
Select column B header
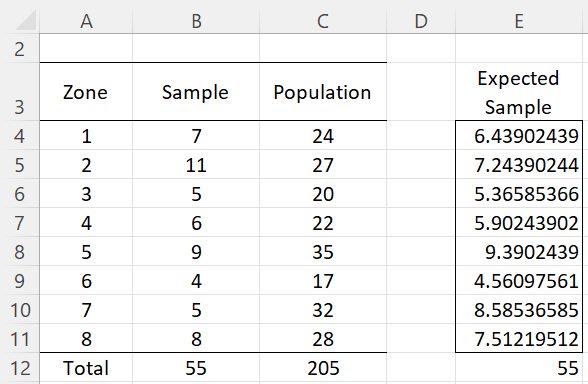coord(196,21)
